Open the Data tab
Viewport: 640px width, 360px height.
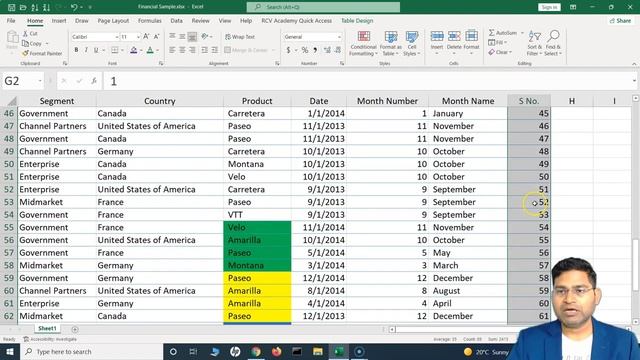176,20
